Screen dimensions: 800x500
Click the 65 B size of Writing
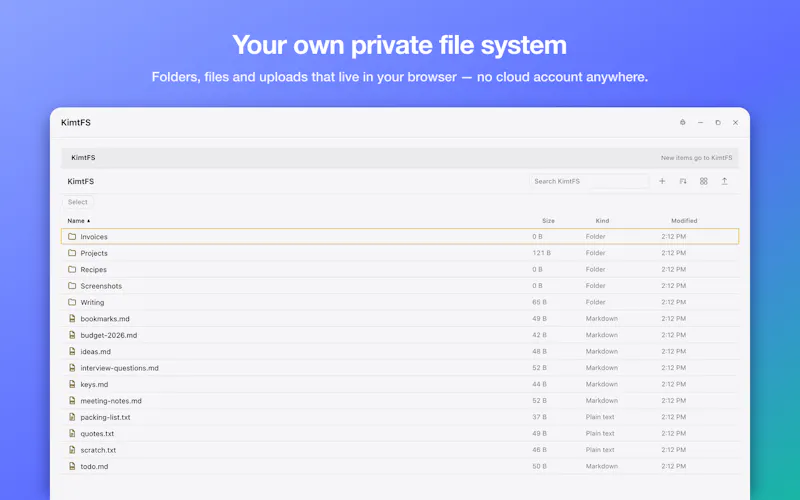[539, 302]
